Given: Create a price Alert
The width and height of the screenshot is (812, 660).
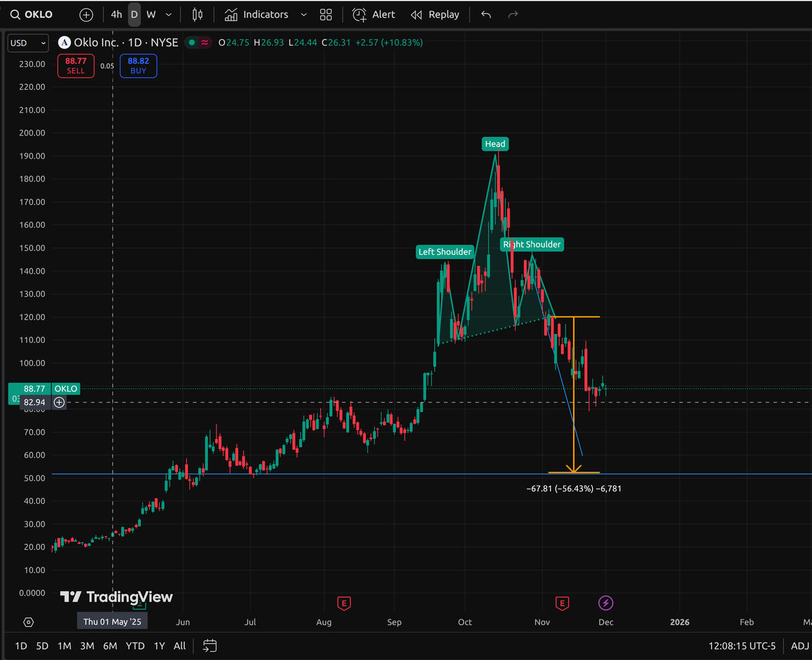Looking at the screenshot, I should tap(374, 14).
